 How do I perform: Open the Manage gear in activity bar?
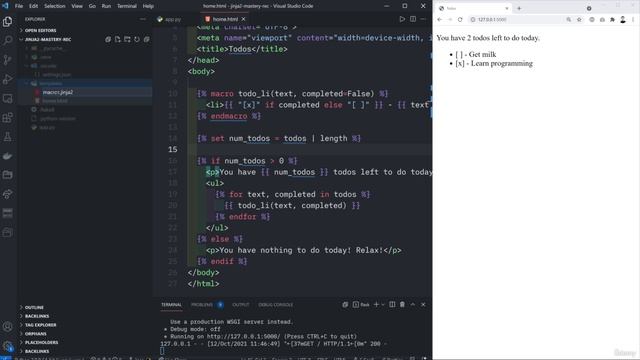point(7,346)
